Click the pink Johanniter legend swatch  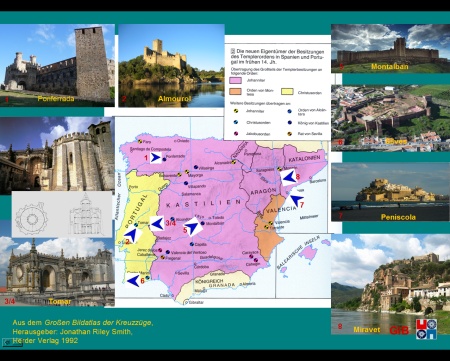(235, 80)
